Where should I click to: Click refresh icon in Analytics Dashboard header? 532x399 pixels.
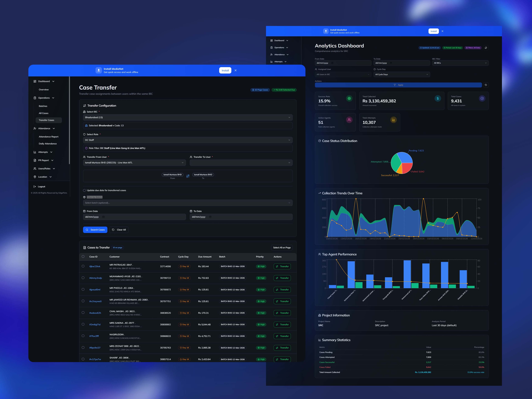486,48
